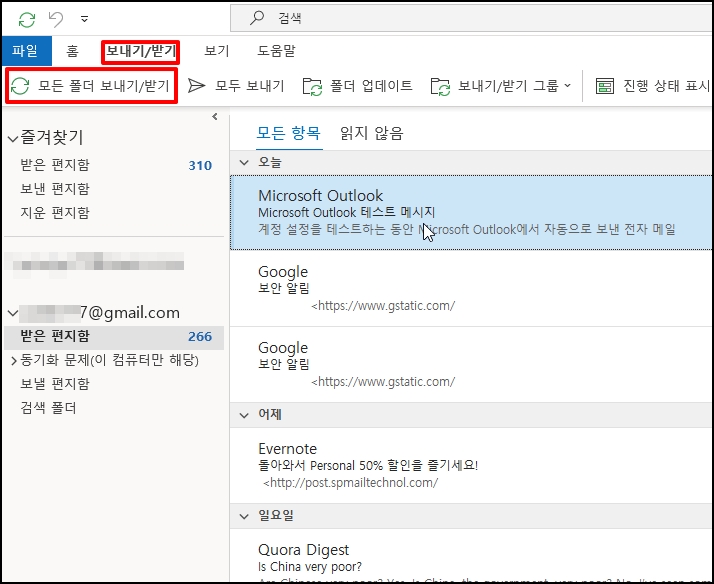The height and width of the screenshot is (584, 714).
Task: Open the quick access toolbar customize dropdown
Action: (x=84, y=19)
